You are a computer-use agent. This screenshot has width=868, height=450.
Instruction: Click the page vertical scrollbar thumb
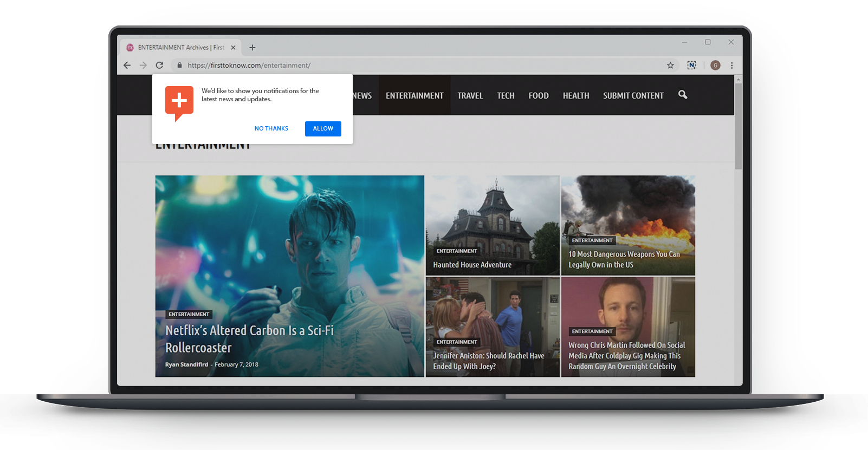738,126
